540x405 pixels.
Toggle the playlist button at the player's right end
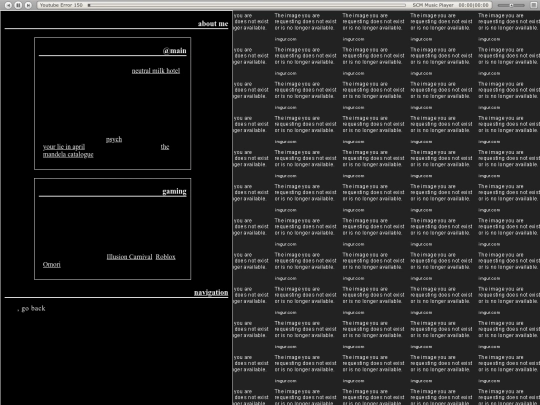pos(535,5)
